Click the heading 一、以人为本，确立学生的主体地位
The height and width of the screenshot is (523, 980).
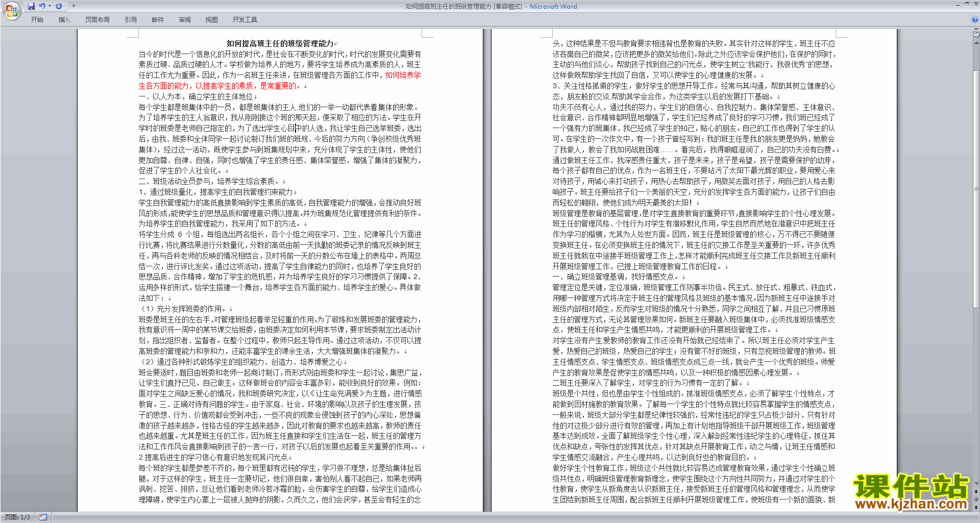click(196, 96)
